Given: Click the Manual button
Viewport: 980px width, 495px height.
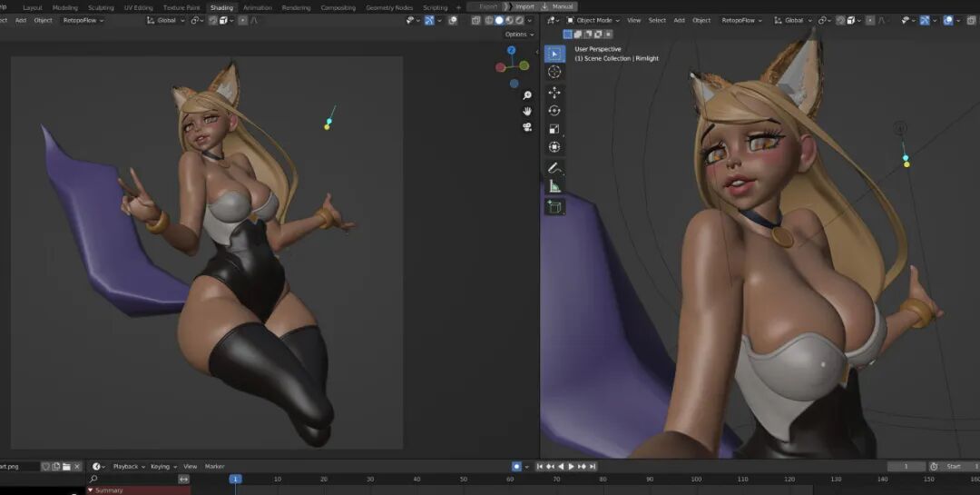Looking at the screenshot, I should [x=562, y=7].
